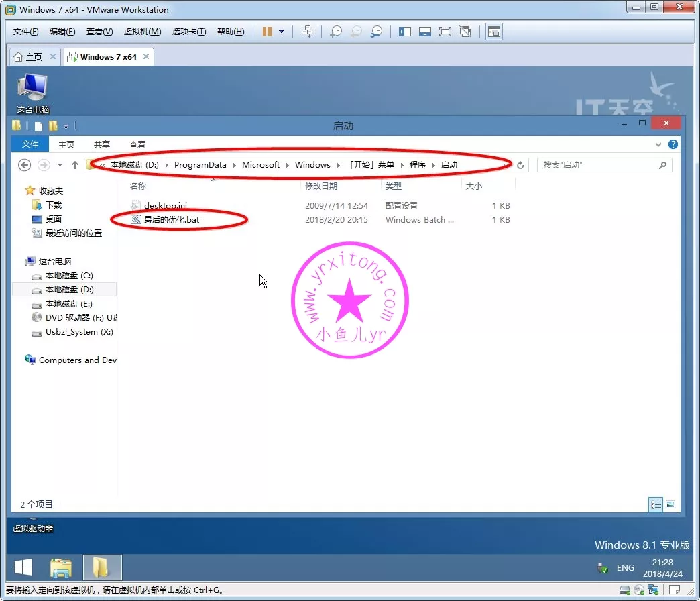700x601 pixels.
Task: Click the VMware pause virtual machine button
Action: pyautogui.click(x=267, y=32)
